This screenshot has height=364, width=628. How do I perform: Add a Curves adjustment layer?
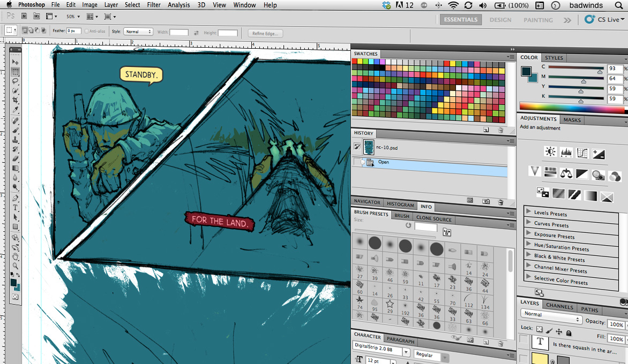582,153
